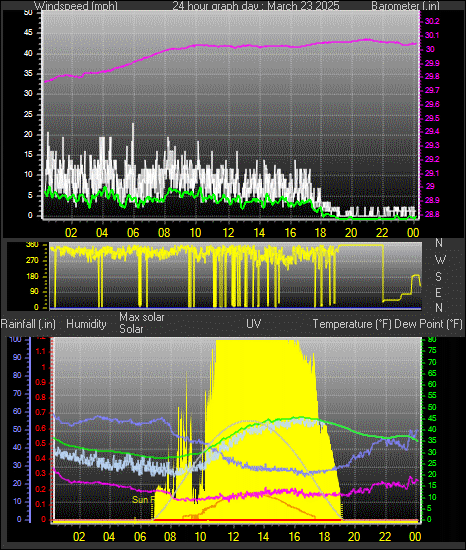Image resolution: width=466 pixels, height=550 pixels.
Task: Click the 30.2 barometer axis value
Action: [432, 21]
